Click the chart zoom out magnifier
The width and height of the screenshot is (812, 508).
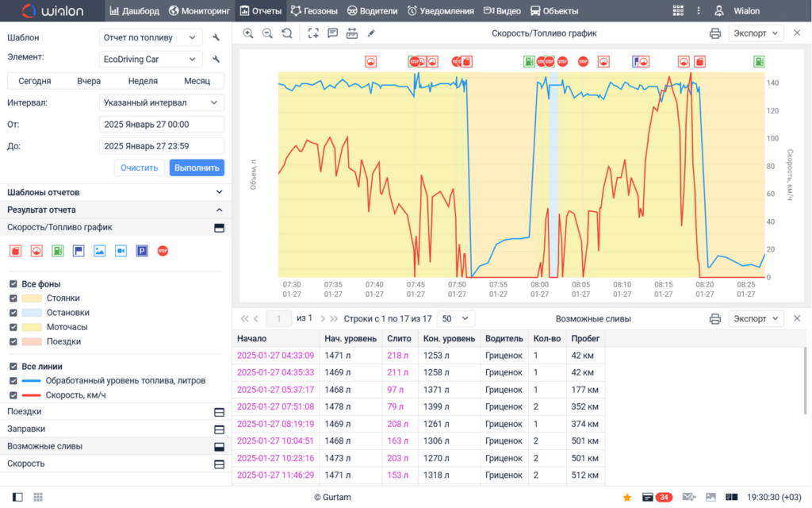tap(267, 33)
